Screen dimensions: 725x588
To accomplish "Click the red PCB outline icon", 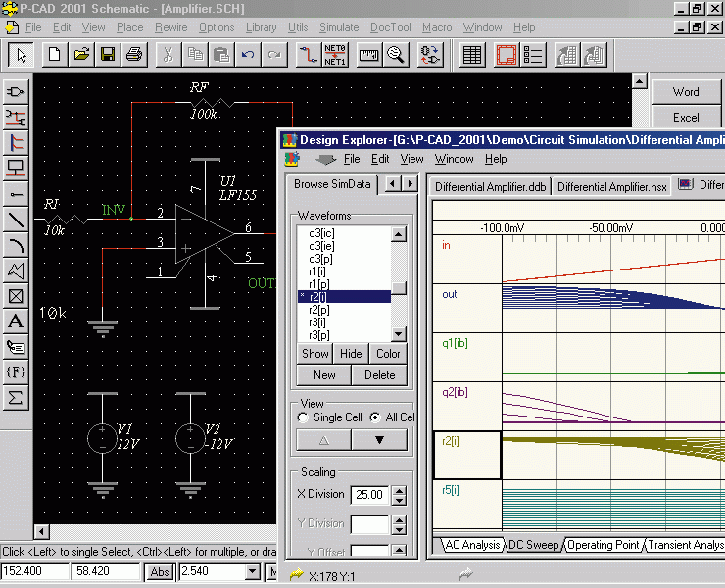I will point(507,55).
